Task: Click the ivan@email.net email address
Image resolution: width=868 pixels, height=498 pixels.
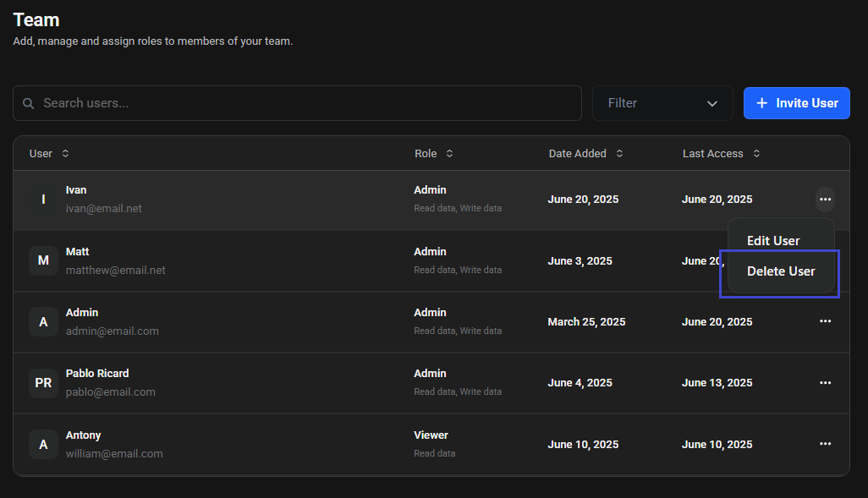Action: pos(104,208)
